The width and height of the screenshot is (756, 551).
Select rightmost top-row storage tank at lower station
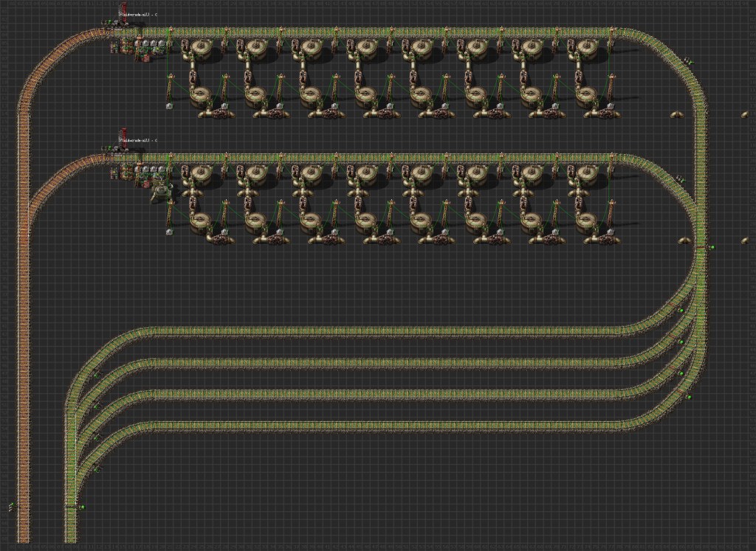(587, 176)
